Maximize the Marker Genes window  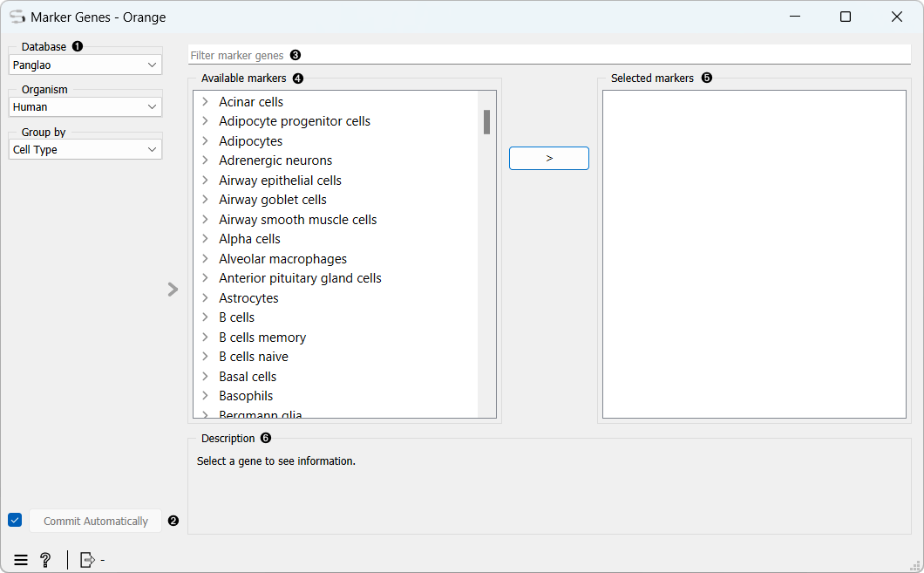(845, 17)
